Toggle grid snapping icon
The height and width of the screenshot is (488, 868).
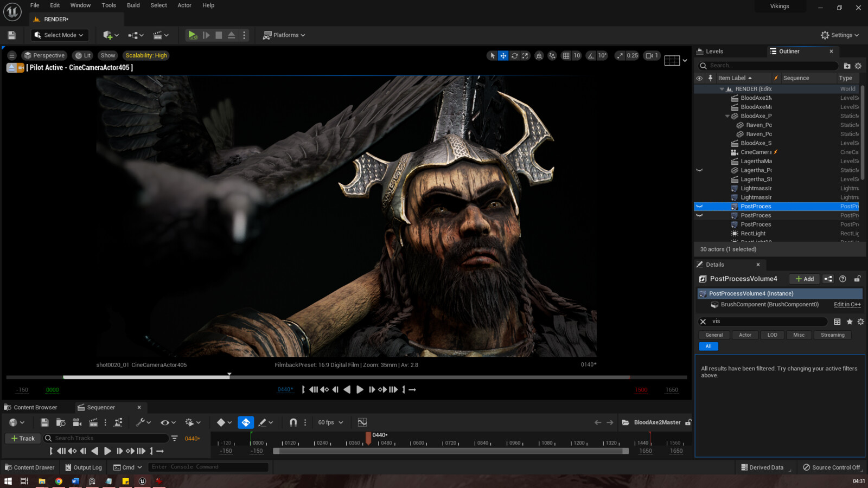(566, 55)
